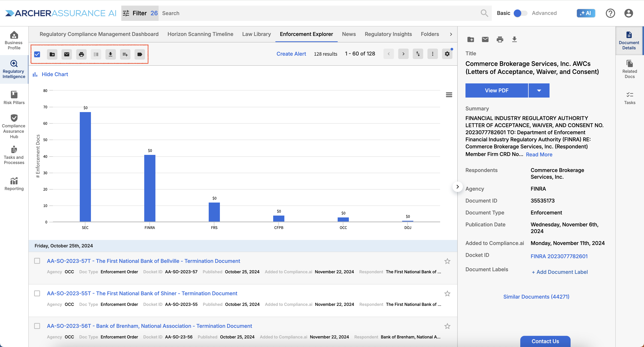Image resolution: width=644 pixels, height=347 pixels.
Task: Click Add Document Label
Action: pos(560,272)
